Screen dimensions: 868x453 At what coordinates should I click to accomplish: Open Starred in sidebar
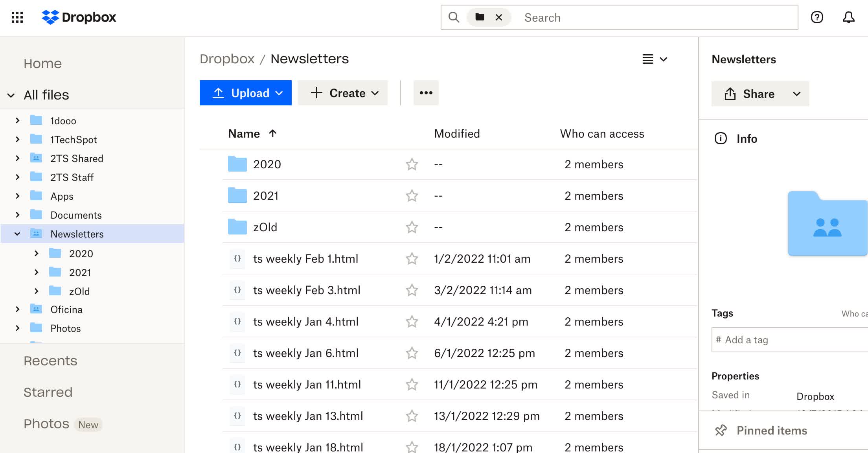pyautogui.click(x=48, y=392)
